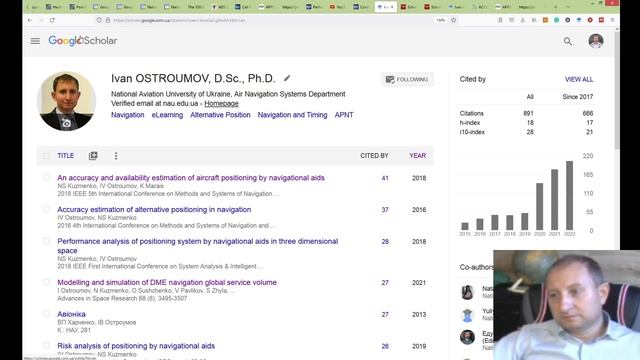Image resolution: width=640 pixels, height=360 pixels.
Task: Open 'An accuracy and availability estimation' article
Action: (x=191, y=178)
